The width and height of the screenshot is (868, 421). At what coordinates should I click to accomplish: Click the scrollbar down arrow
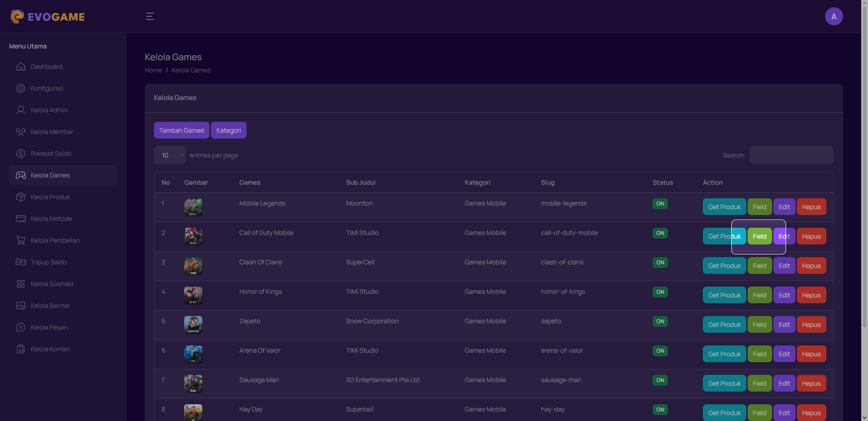864,417
